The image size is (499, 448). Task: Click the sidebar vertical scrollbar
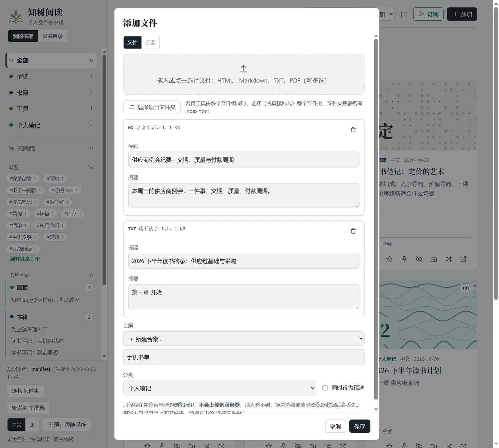104,169
